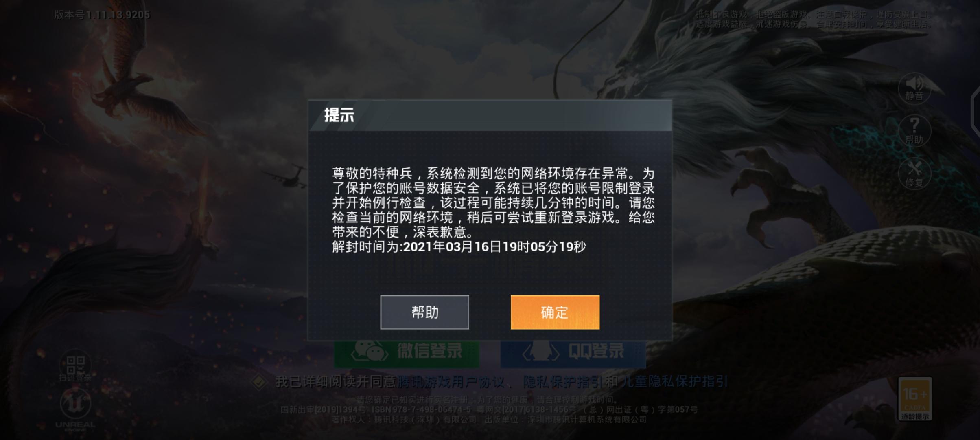980x440 pixels.
Task: Log in with 微信登录 button
Action: coord(407,351)
